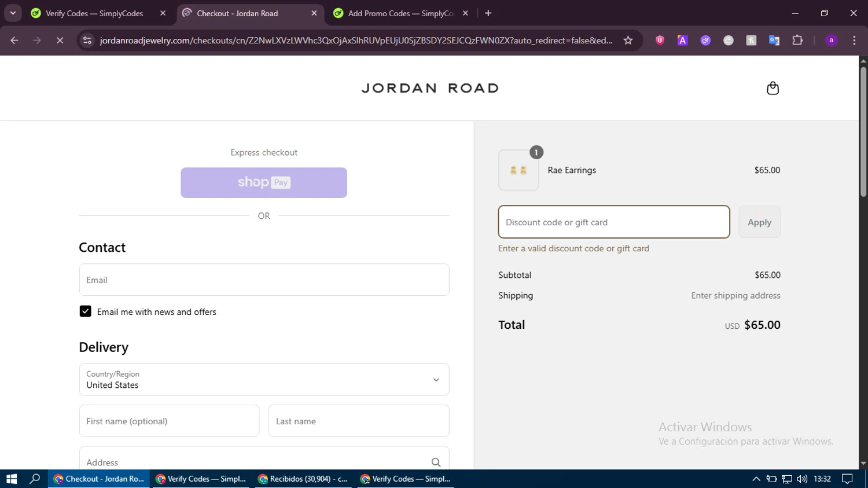Screen dimensions: 868x488
Task: Click the scrollbar down arrow
Action: [x=863, y=464]
